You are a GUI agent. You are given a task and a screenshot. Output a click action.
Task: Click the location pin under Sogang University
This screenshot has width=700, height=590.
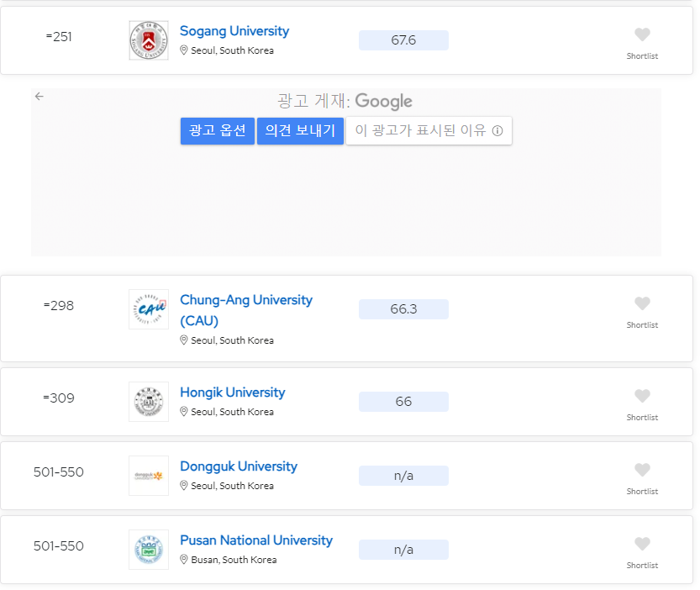coord(183,50)
